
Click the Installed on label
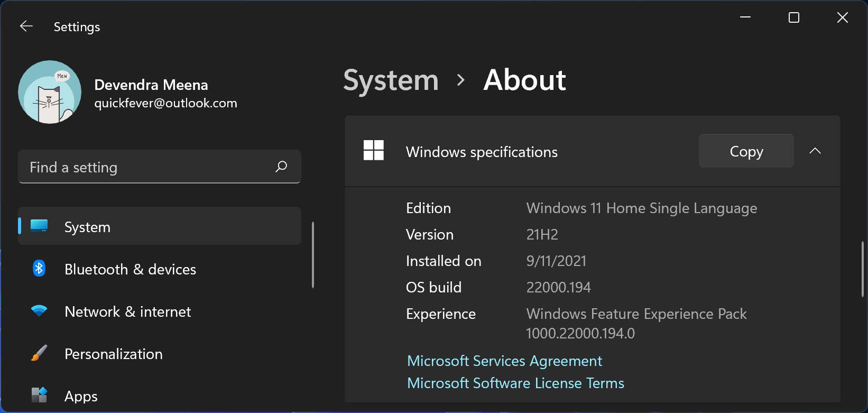(x=444, y=261)
